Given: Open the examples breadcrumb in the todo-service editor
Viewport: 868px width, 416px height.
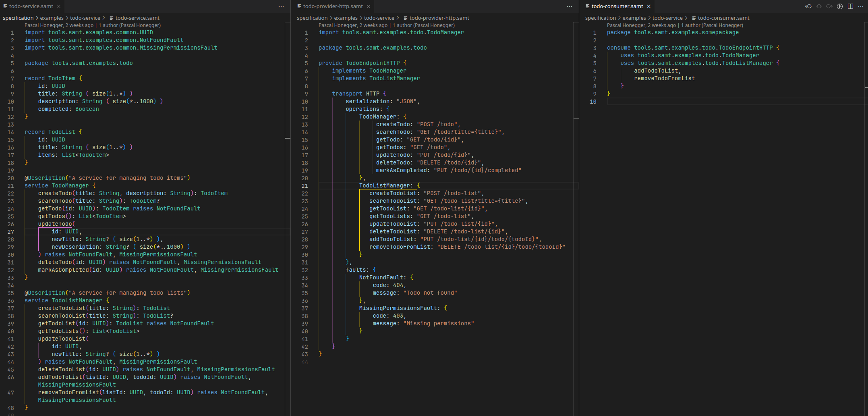Looking at the screenshot, I should 52,18.
